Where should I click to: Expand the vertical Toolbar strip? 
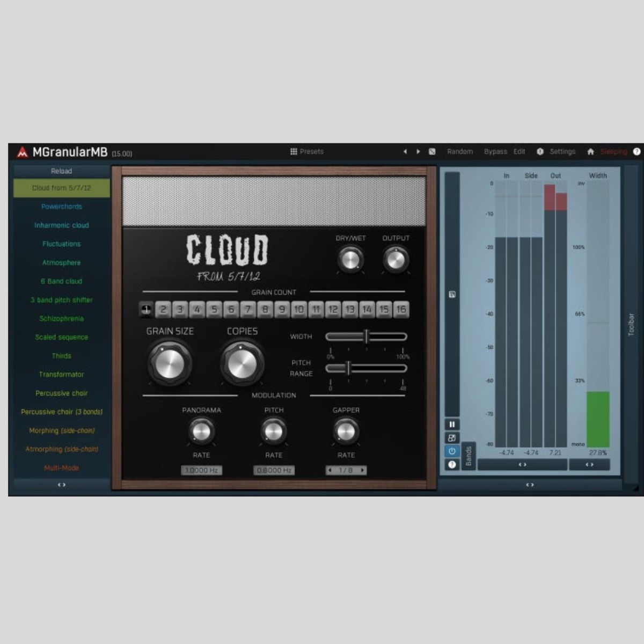coord(631,324)
